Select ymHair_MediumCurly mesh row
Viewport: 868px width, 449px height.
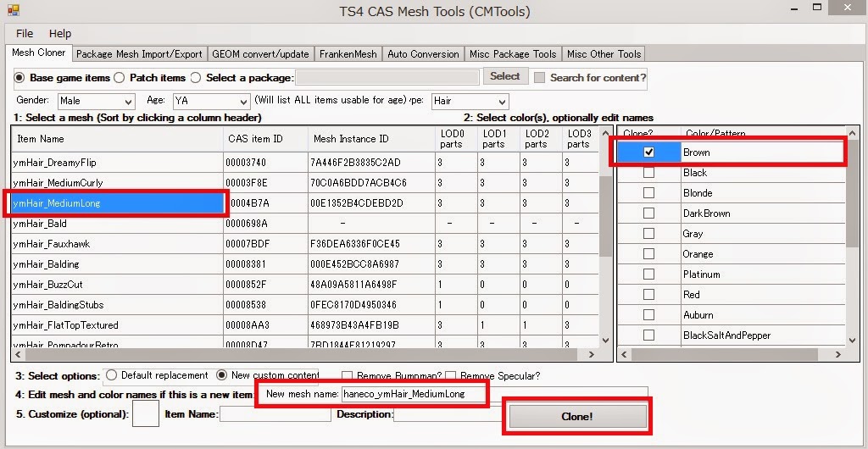pos(304,183)
